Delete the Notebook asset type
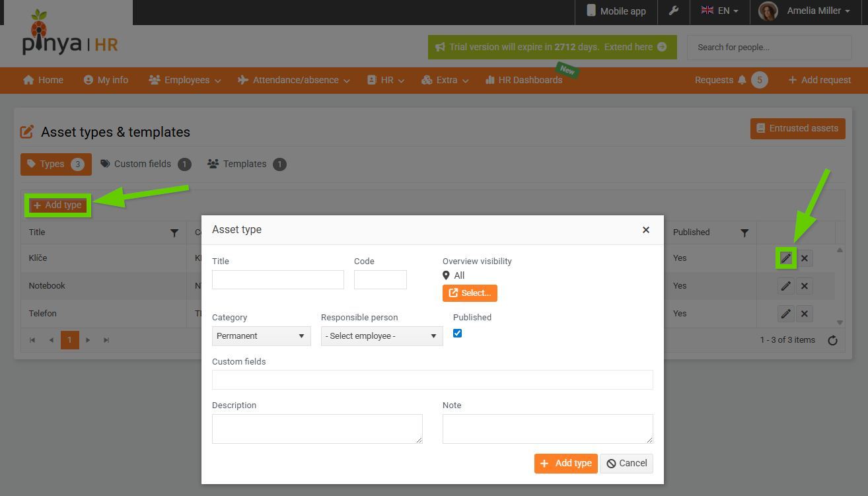Viewport: 868px width, 496px height. (x=804, y=286)
